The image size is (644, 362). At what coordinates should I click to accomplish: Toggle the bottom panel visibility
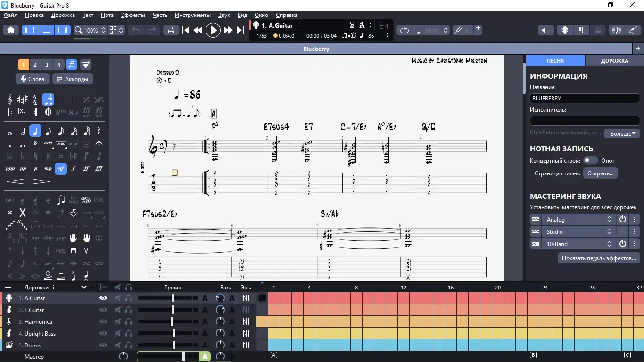(46, 30)
